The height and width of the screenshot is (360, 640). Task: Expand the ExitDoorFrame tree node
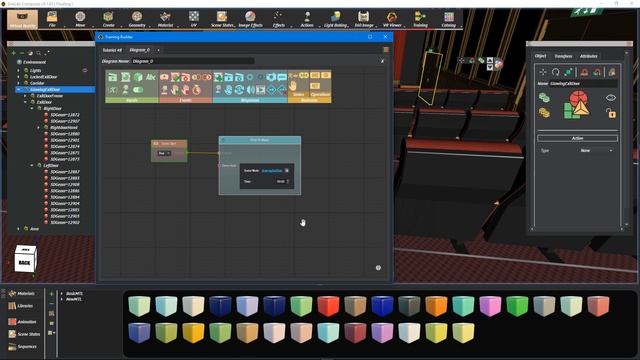(x=25, y=96)
